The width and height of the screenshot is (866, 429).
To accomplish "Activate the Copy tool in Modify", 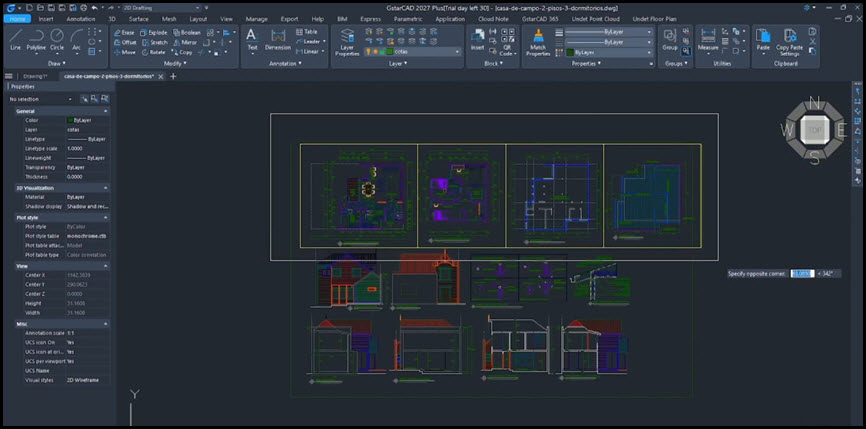I will tap(182, 52).
